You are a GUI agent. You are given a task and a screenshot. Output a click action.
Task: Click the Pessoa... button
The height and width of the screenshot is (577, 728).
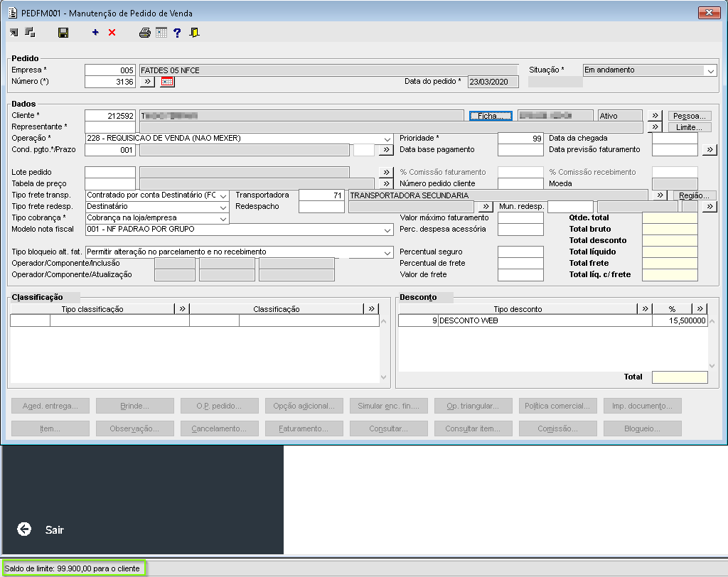(x=690, y=116)
